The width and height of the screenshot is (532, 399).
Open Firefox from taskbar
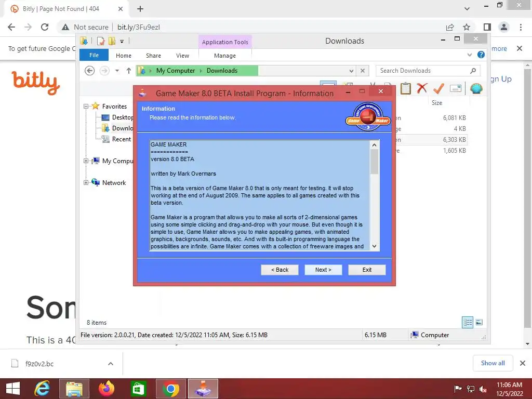point(106,389)
